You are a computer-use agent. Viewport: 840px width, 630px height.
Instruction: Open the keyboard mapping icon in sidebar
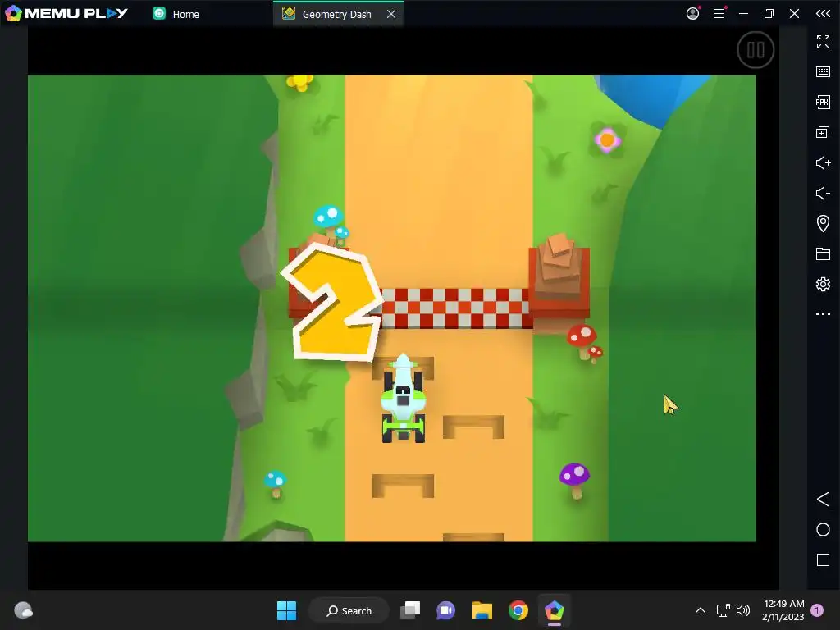(x=823, y=72)
